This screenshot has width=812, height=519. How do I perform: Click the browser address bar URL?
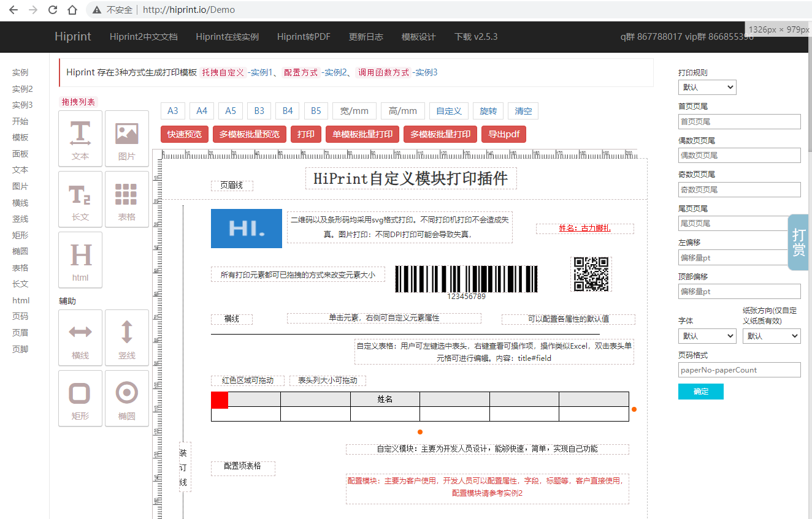(x=189, y=10)
